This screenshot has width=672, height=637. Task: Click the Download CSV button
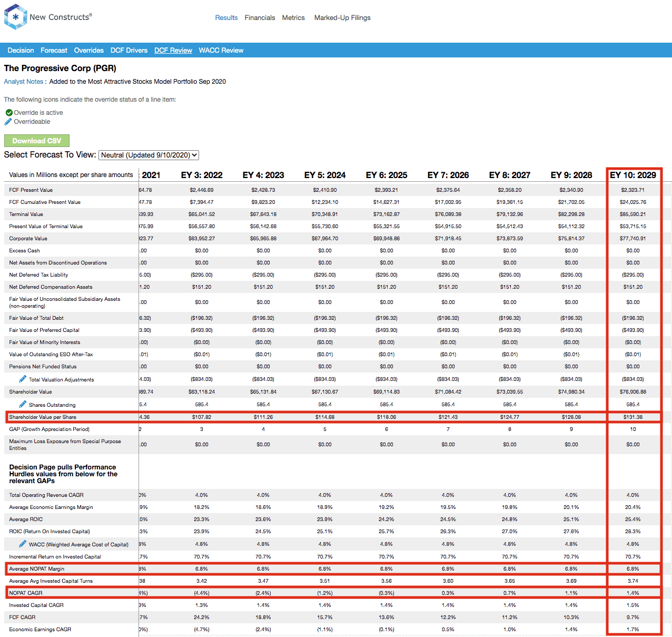[37, 141]
